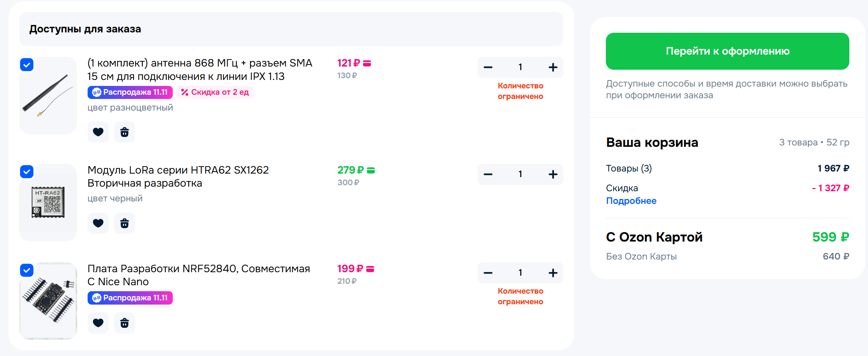
Task: Open the Подробнее discount details link
Action: pos(631,201)
